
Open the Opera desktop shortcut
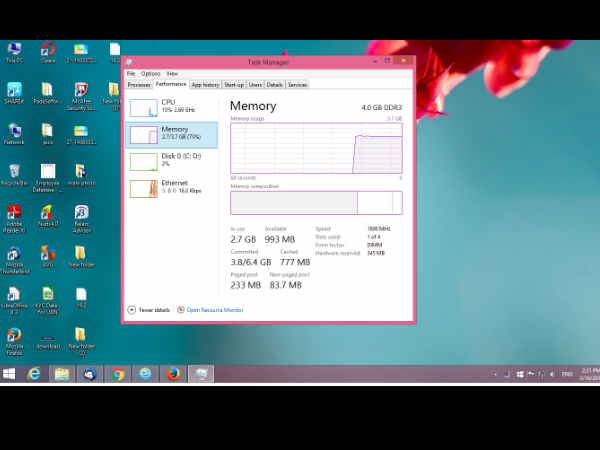point(48,52)
